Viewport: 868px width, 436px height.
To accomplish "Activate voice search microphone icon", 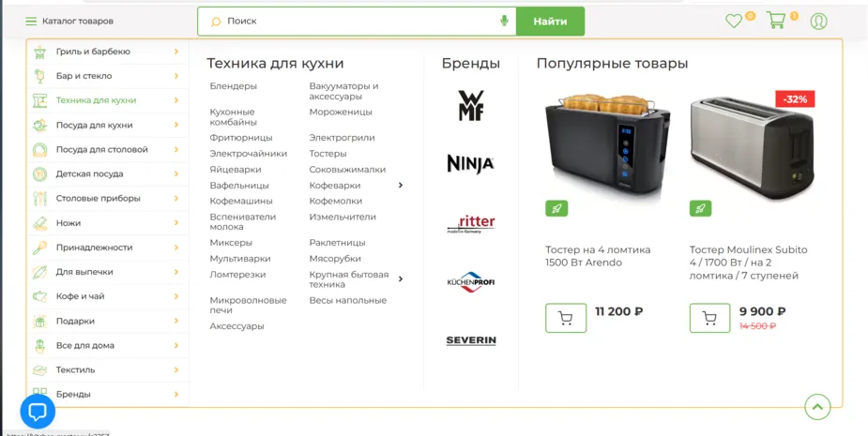I will (x=504, y=21).
